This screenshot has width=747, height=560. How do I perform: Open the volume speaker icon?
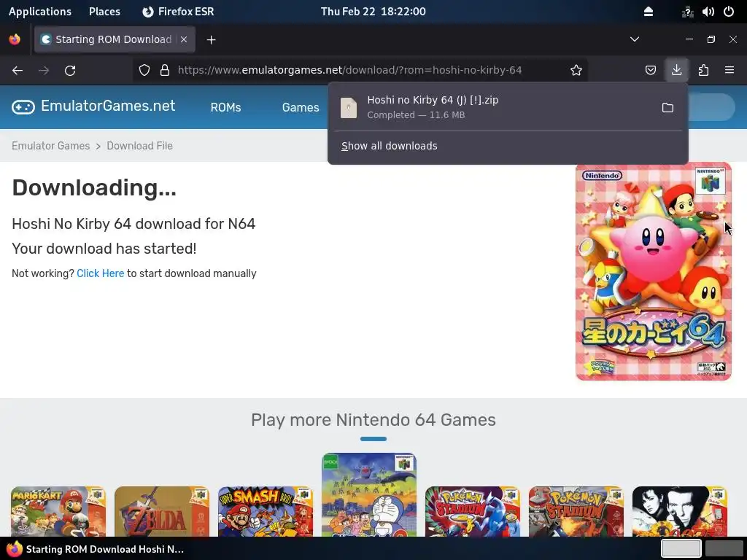point(708,12)
